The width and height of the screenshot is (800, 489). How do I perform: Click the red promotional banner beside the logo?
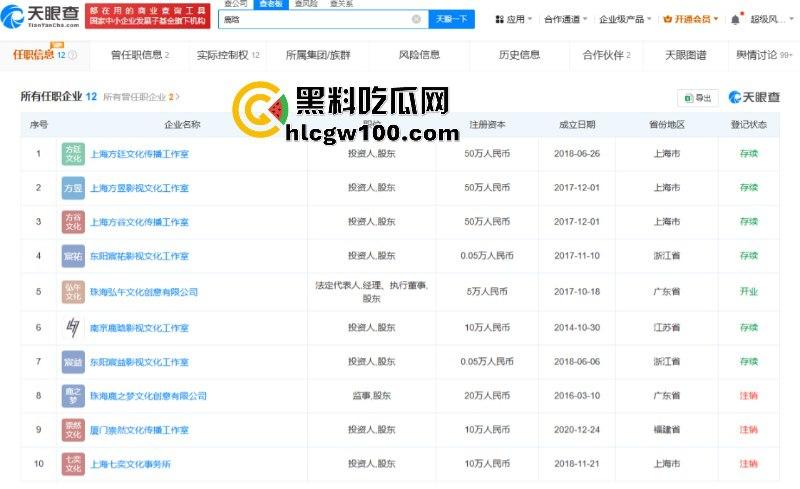147,16
